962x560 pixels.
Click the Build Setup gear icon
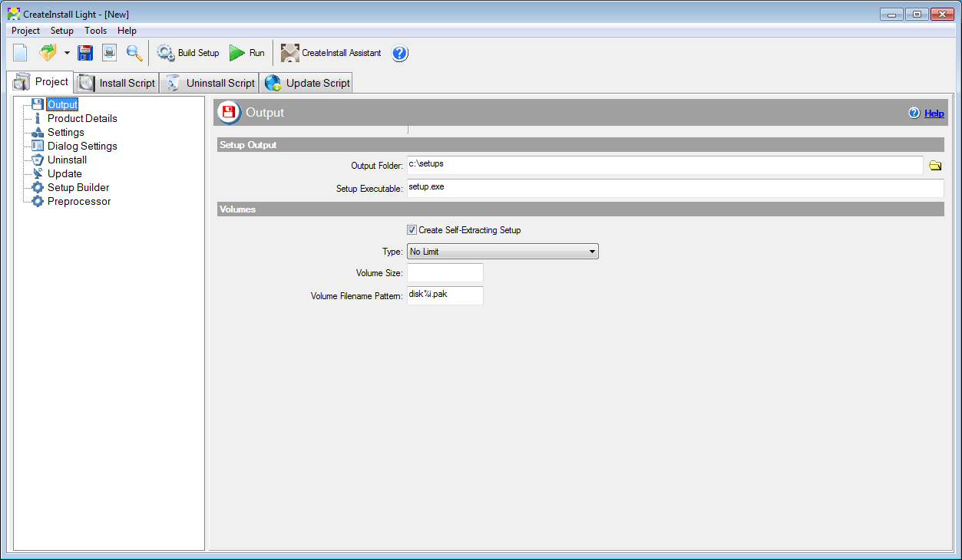[x=166, y=53]
